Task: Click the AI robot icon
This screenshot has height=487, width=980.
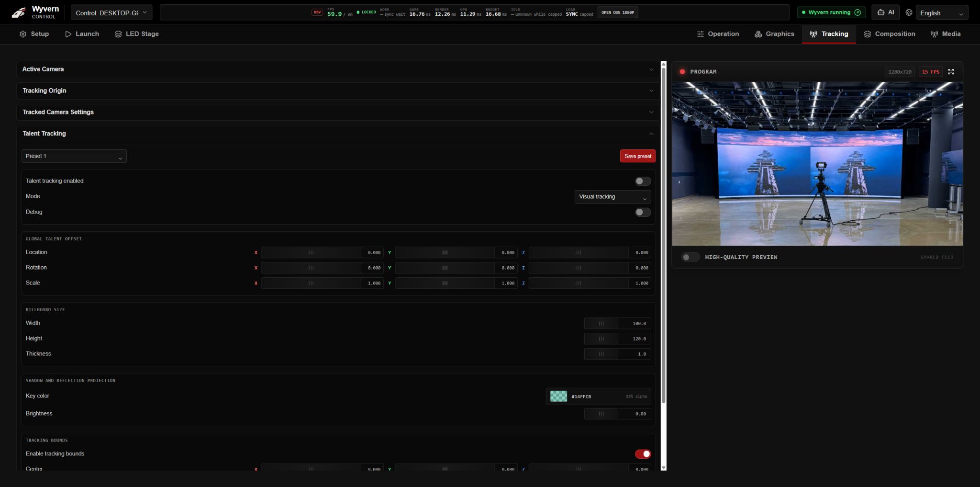Action: click(x=881, y=12)
